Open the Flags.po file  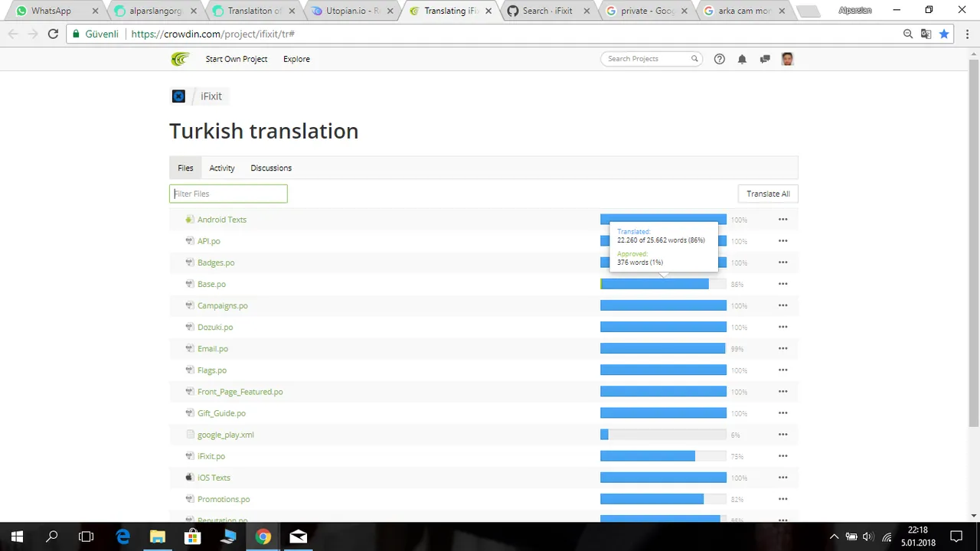click(x=212, y=370)
